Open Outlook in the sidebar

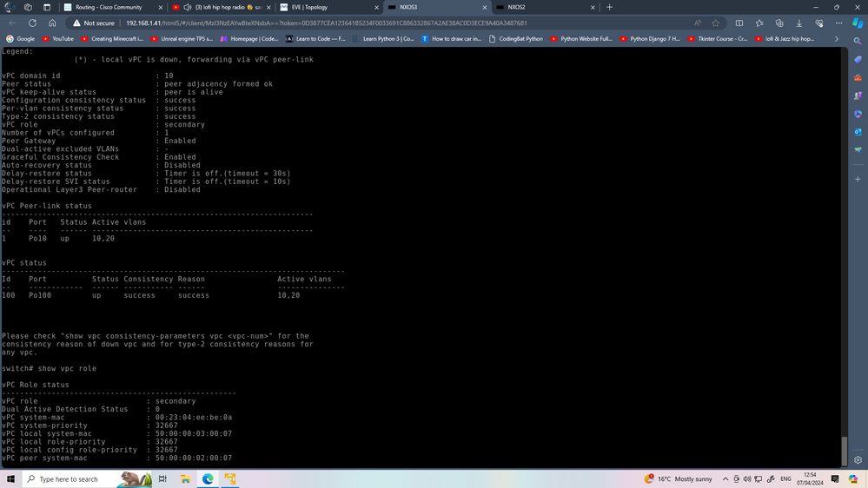pyautogui.click(x=858, y=132)
